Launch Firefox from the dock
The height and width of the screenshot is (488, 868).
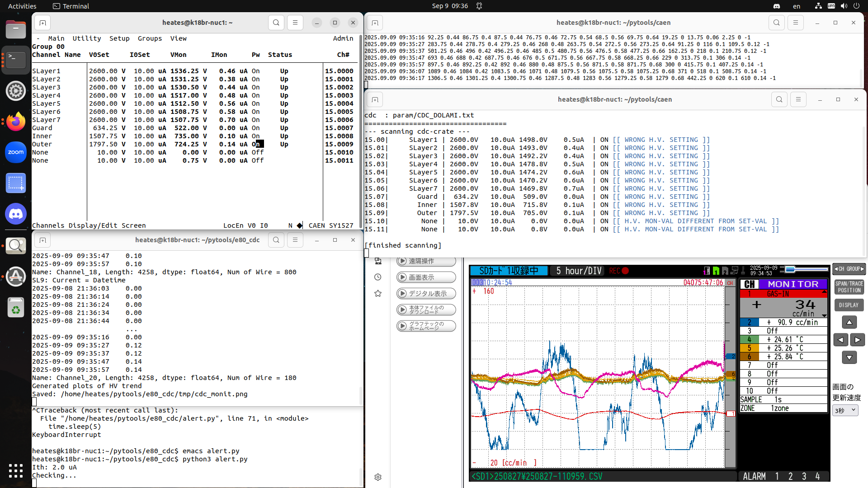pos(16,122)
